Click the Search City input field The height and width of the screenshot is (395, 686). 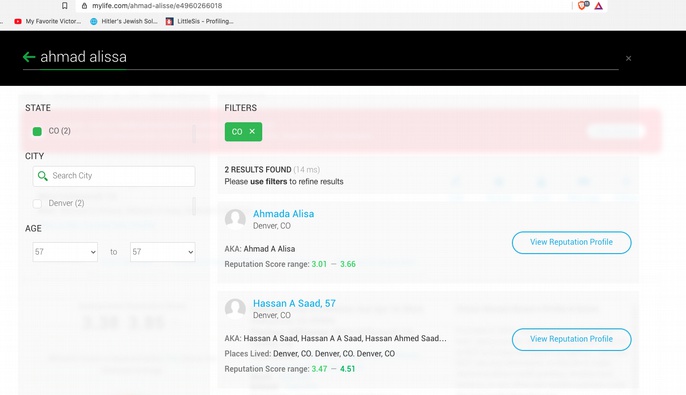coord(114,176)
